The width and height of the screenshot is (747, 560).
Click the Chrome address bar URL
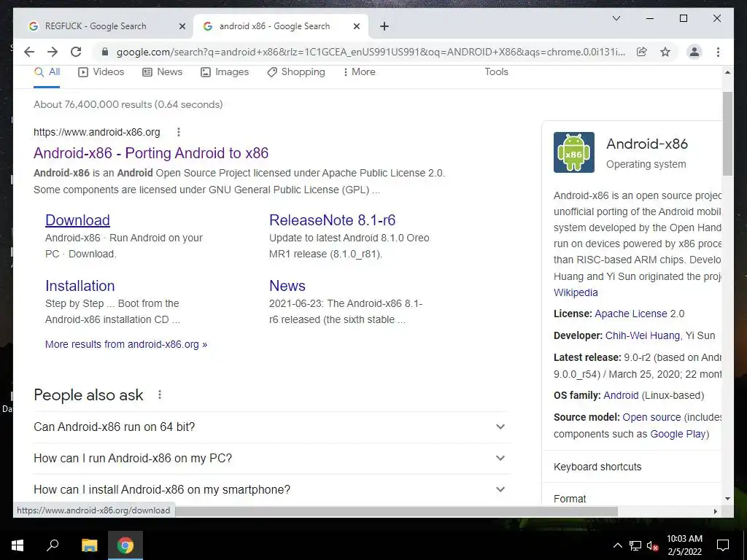click(371, 52)
